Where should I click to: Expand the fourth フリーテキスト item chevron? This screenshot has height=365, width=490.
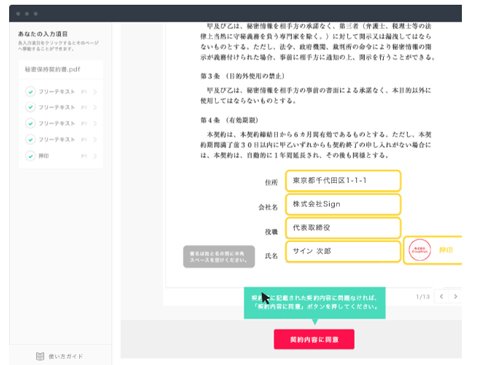coord(95,139)
